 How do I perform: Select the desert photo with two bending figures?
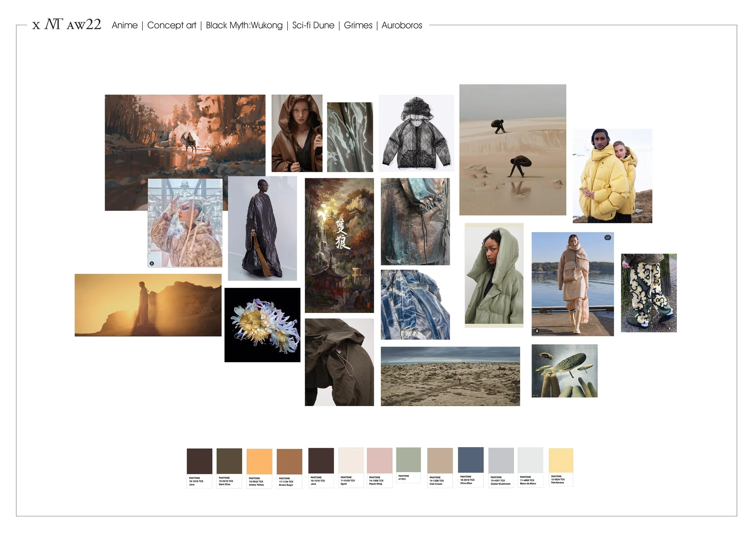coord(513,149)
